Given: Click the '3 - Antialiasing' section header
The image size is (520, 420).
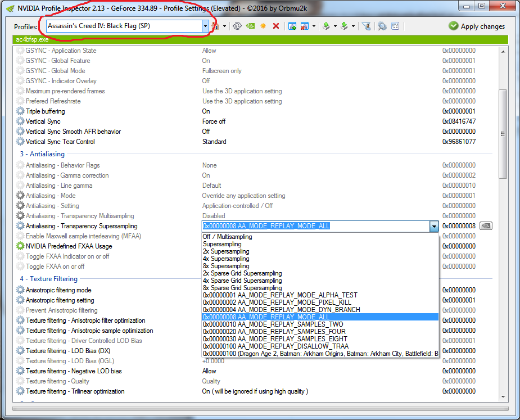Looking at the screenshot, I should 42,154.
